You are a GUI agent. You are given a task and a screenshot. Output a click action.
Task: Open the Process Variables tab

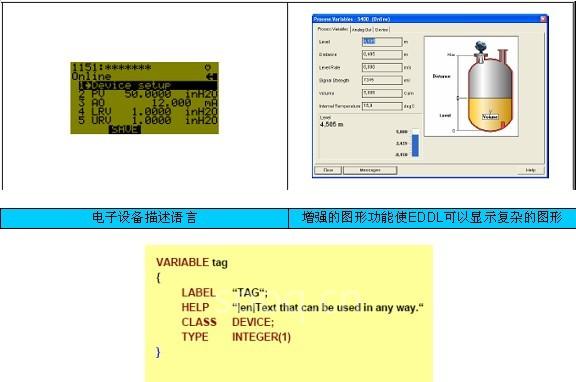coord(332,29)
